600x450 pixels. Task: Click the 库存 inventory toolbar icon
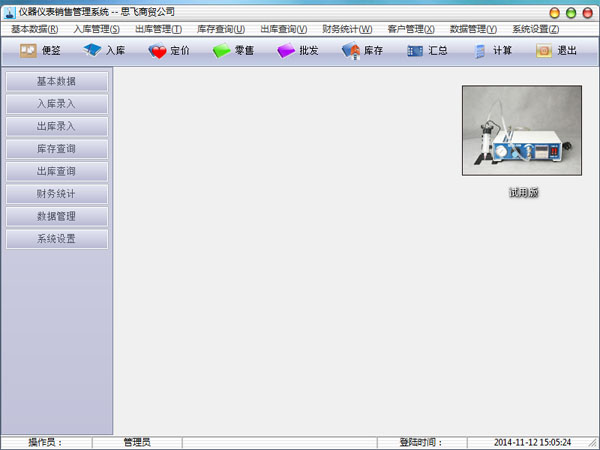[351, 50]
